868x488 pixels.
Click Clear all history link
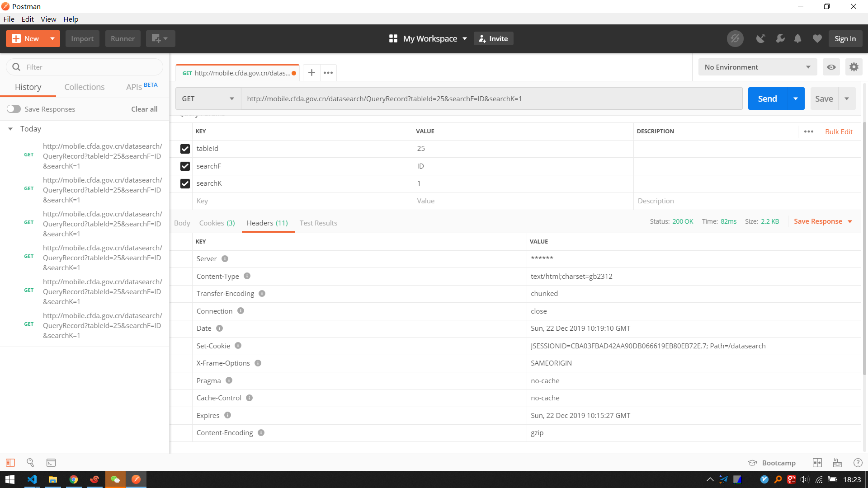(x=144, y=109)
